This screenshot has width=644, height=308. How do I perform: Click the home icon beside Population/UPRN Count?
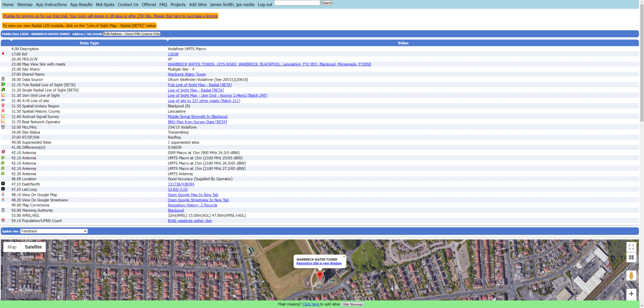3,220
